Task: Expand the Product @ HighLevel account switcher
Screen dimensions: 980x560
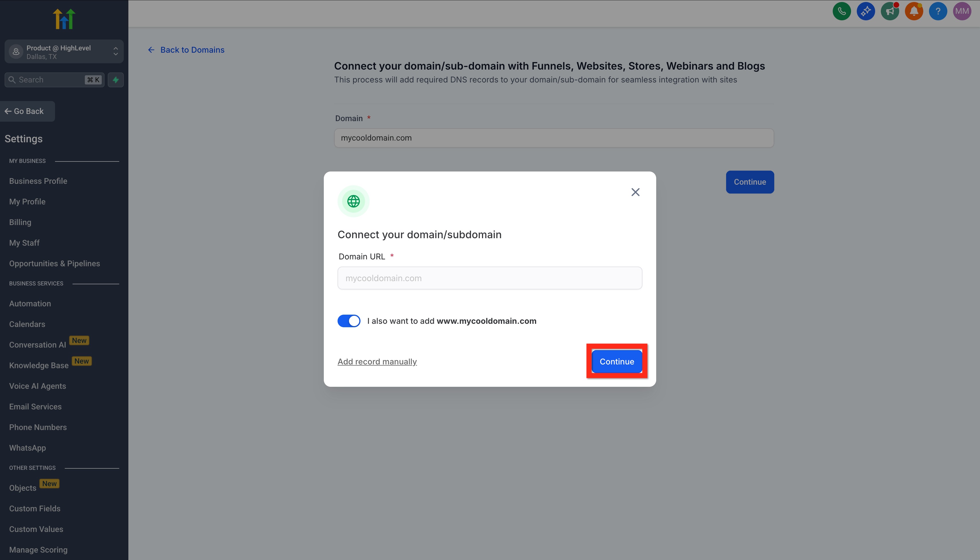Action: click(64, 52)
